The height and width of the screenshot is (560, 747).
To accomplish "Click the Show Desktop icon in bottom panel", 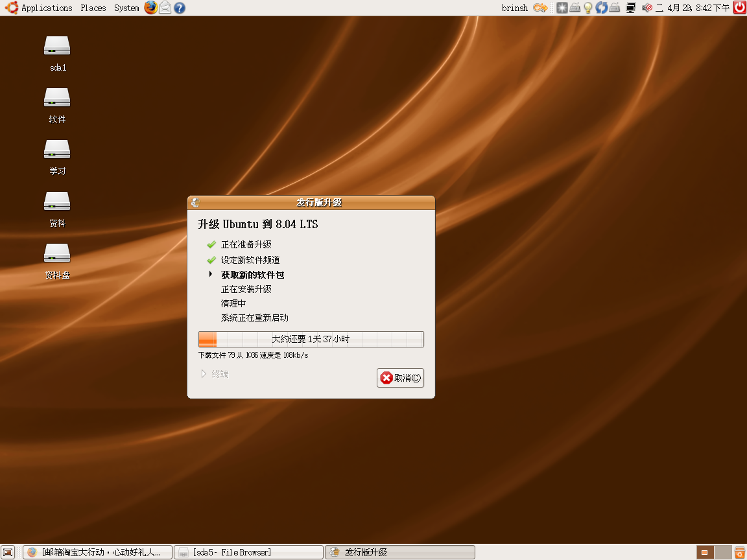I will pyautogui.click(x=8, y=552).
